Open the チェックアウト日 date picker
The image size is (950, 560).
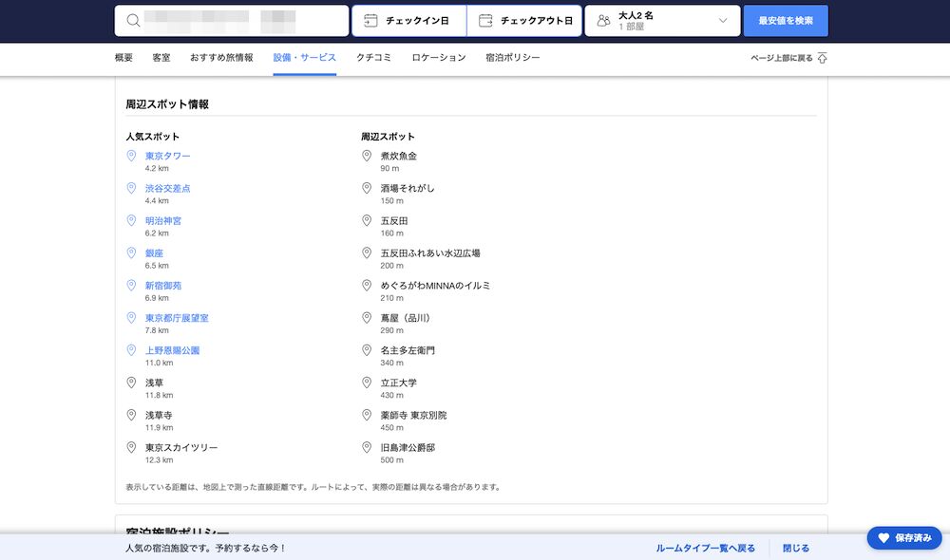pos(524,21)
